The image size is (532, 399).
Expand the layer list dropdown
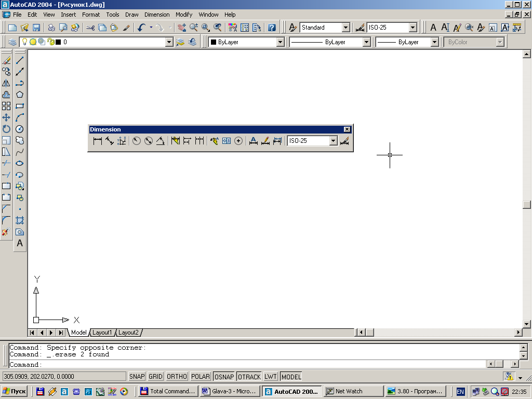169,42
